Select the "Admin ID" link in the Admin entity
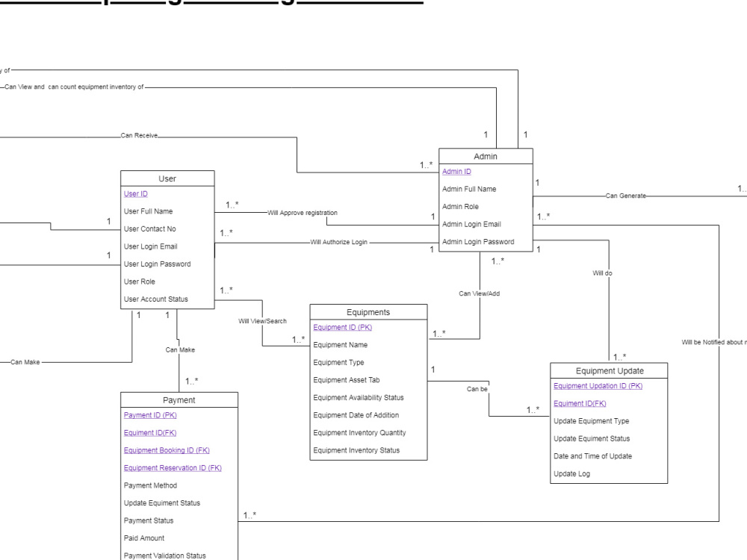Screen dimensions: 747x560 pyautogui.click(x=456, y=171)
